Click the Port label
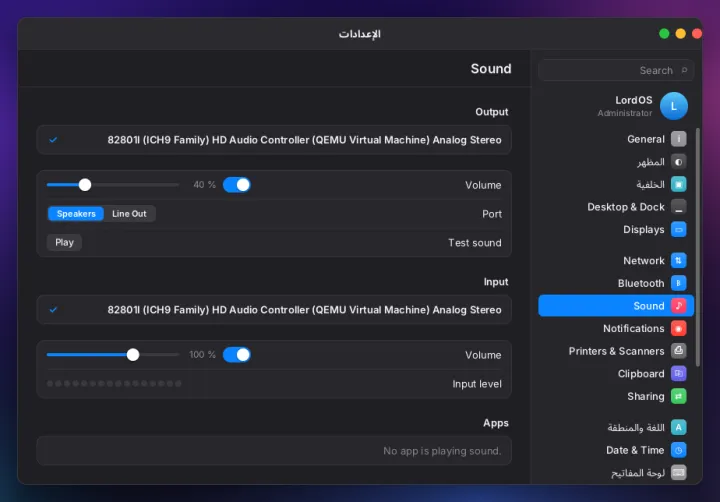The width and height of the screenshot is (720, 502). pyautogui.click(x=492, y=214)
